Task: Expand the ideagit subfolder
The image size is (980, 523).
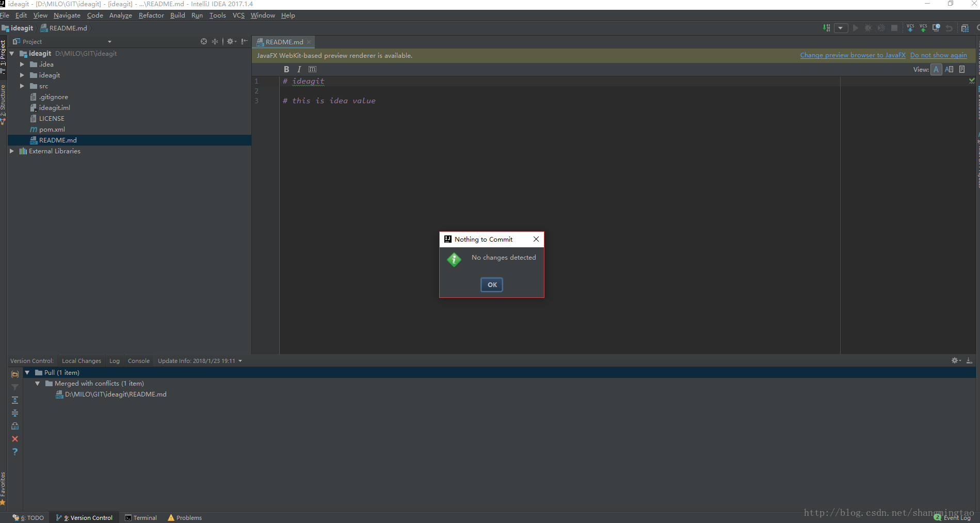Action: point(22,75)
